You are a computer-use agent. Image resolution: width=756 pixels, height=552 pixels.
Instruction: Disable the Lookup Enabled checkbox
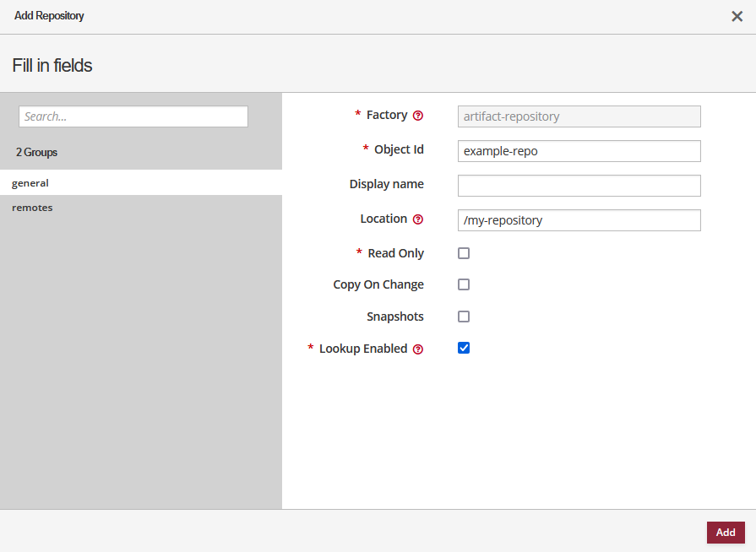click(x=464, y=347)
